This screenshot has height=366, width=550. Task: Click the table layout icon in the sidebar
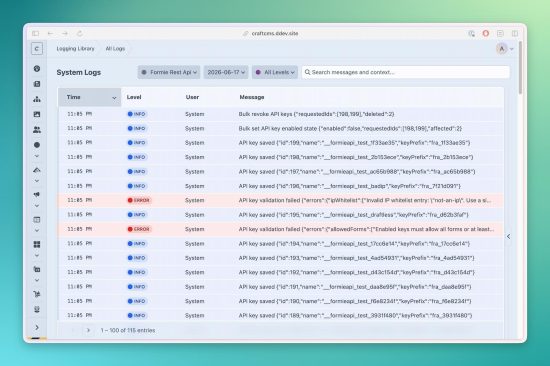(x=37, y=220)
